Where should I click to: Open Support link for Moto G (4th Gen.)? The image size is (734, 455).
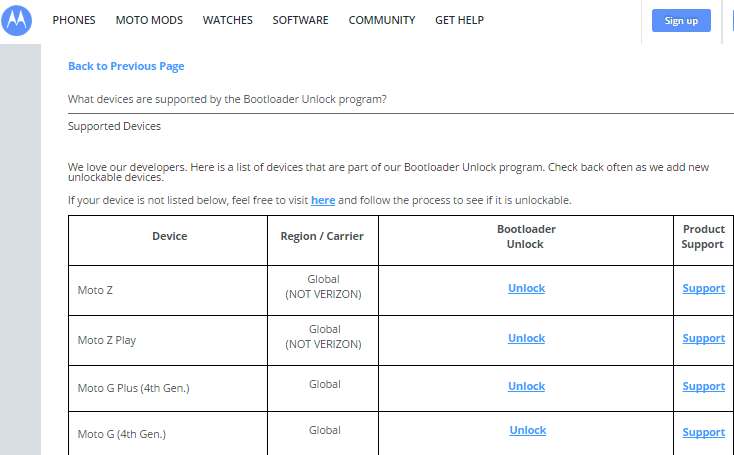point(704,432)
